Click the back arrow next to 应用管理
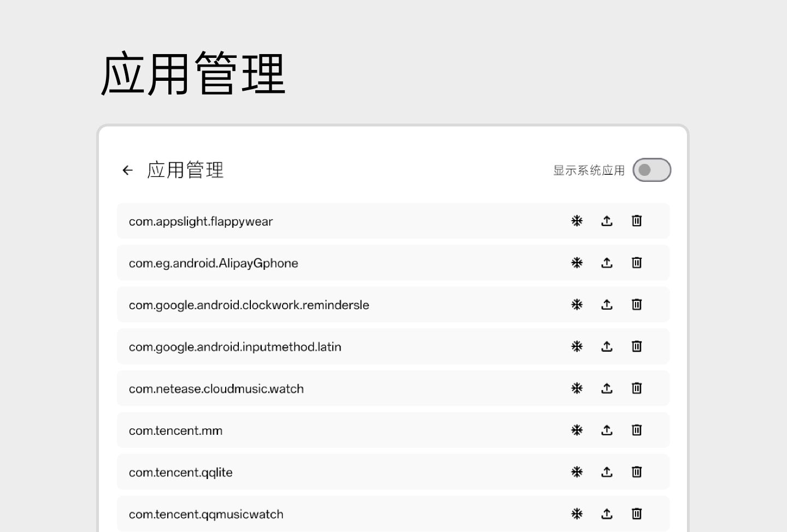This screenshot has height=532, width=787. [127, 170]
